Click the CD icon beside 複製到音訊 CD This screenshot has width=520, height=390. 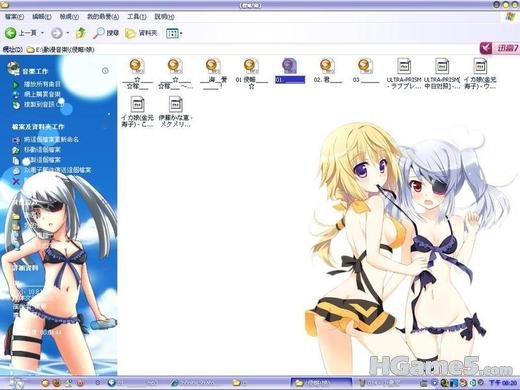point(16,105)
